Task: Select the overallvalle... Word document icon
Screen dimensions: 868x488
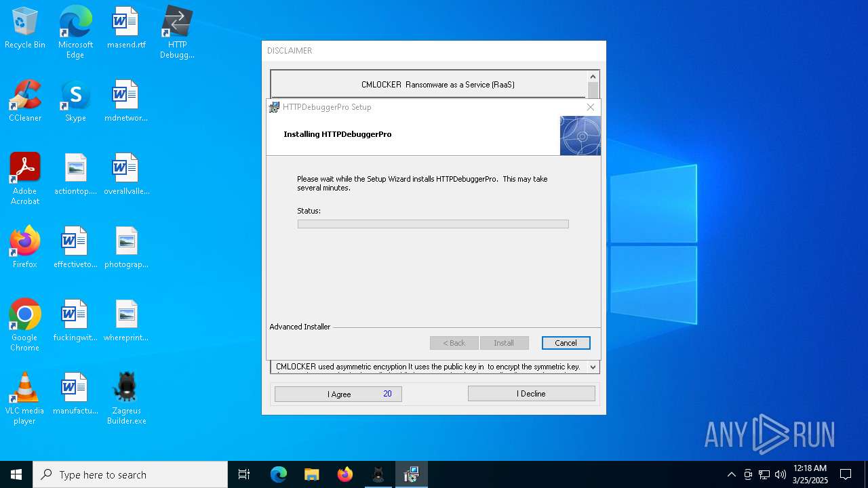Action: 126,175
